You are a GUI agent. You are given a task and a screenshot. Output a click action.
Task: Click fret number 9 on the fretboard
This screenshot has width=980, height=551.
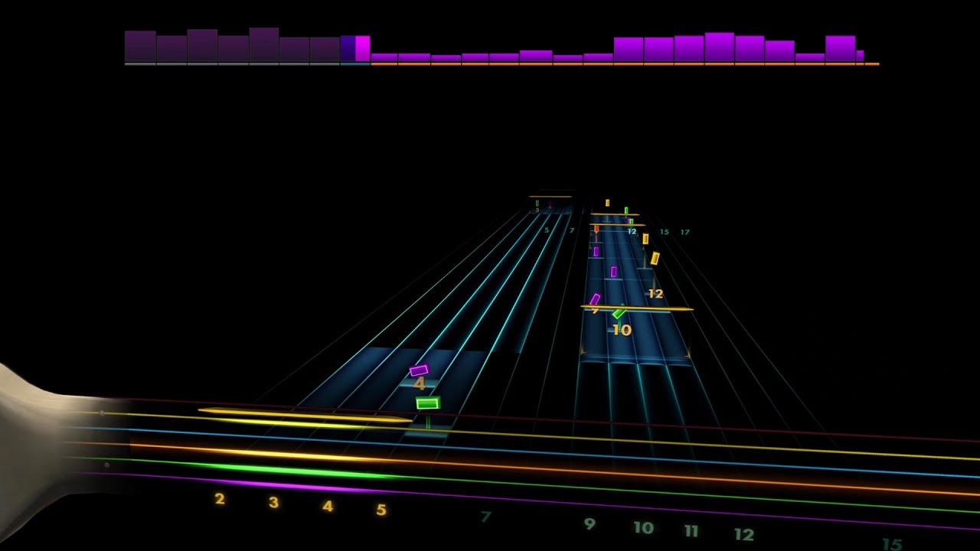pyautogui.click(x=589, y=524)
